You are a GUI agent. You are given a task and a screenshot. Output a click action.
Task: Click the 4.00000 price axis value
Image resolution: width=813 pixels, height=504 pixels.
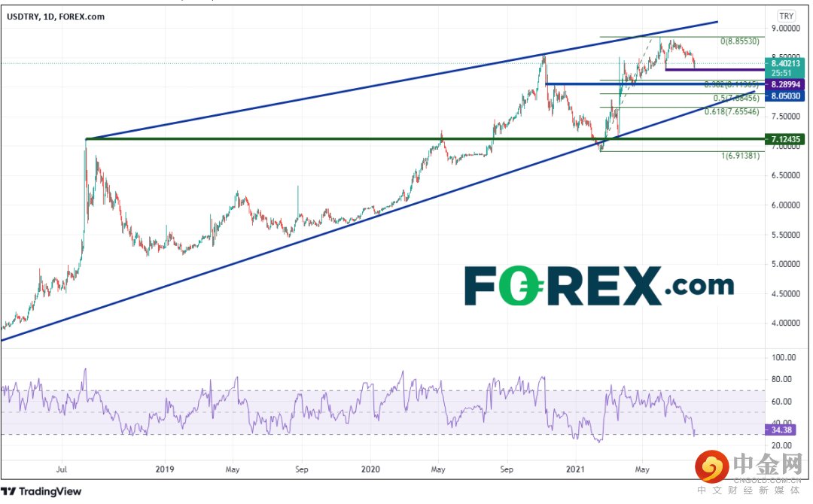point(785,323)
